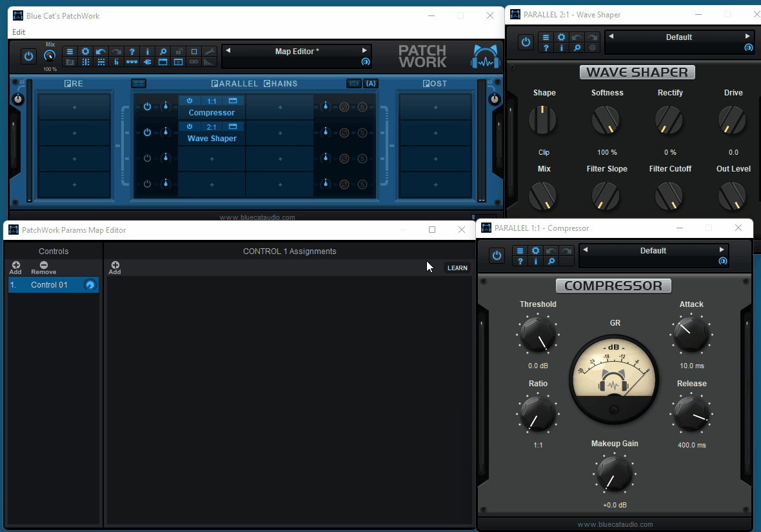The height and width of the screenshot is (532, 761).
Task: Add a new control in Controls panel
Action: pyautogui.click(x=16, y=268)
